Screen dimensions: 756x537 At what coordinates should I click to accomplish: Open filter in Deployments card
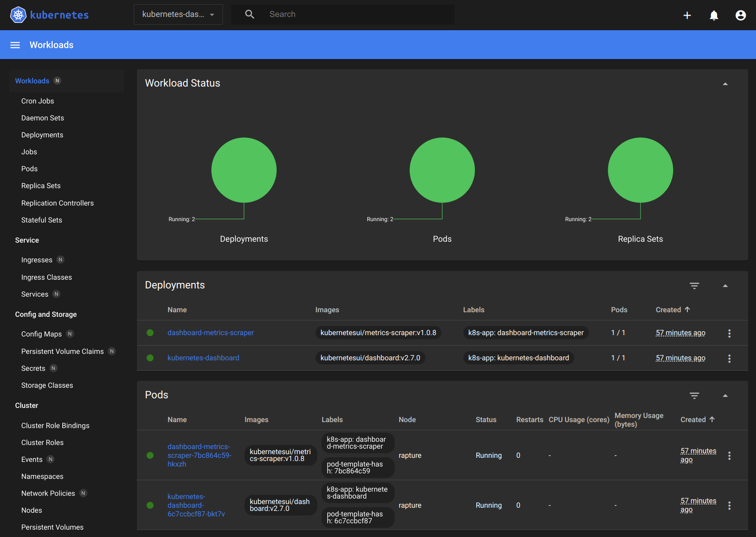[x=694, y=286]
